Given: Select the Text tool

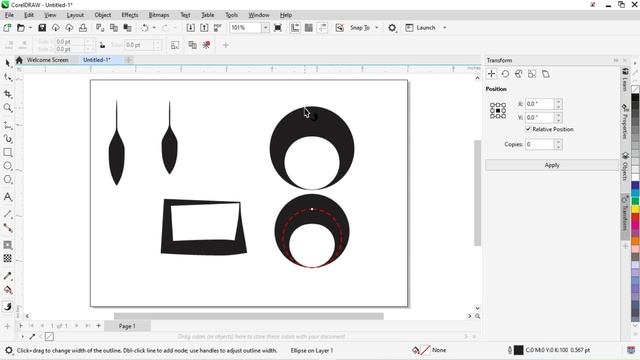Looking at the screenshot, I should 7,197.
